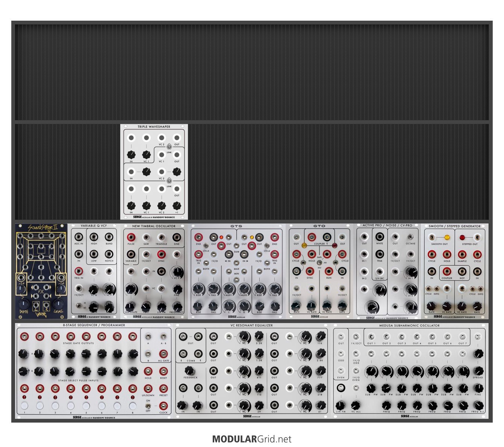Turn the AUX1 knob on GTS
The height and width of the screenshot is (447, 504).
(229, 288)
